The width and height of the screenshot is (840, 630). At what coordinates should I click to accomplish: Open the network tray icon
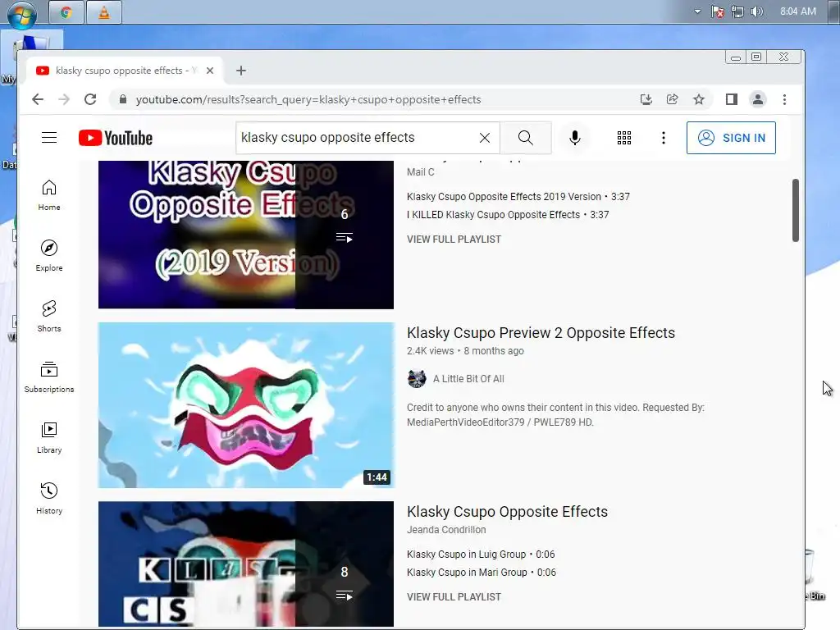pos(737,11)
